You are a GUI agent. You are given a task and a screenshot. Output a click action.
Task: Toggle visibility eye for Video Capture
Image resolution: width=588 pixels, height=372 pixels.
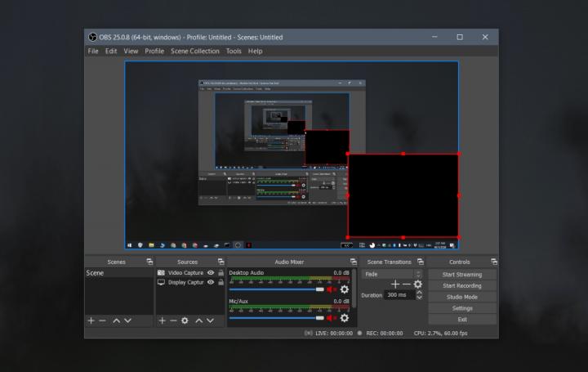[211, 272]
